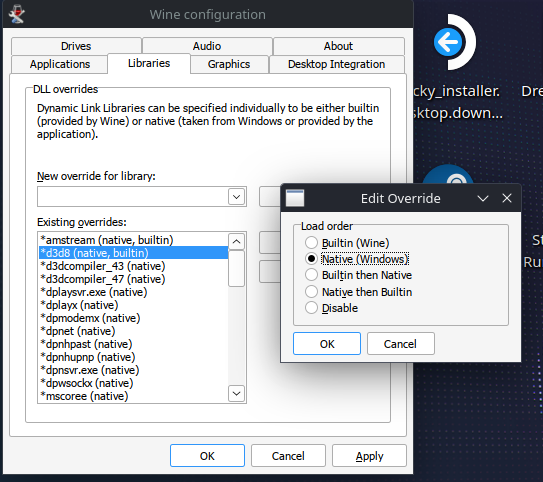
Task: Open the About tab
Action: 338,46
